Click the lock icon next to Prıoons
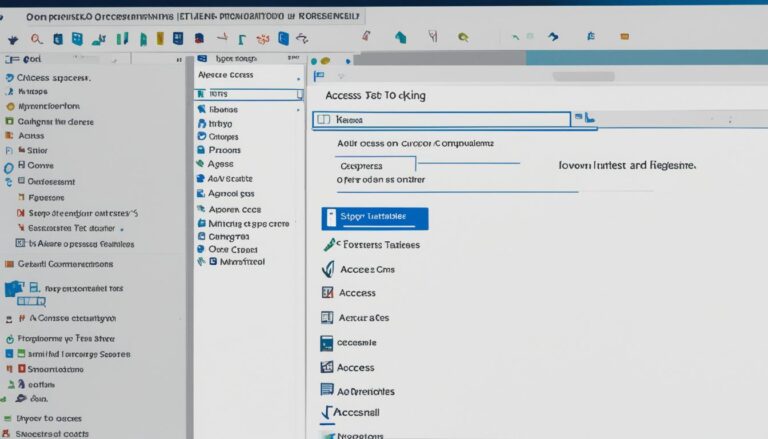 point(201,150)
